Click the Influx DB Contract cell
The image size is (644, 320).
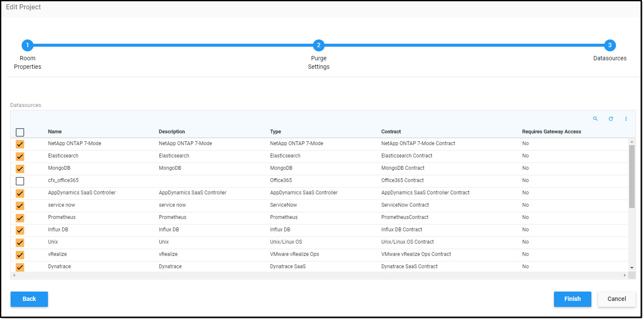coord(402,230)
